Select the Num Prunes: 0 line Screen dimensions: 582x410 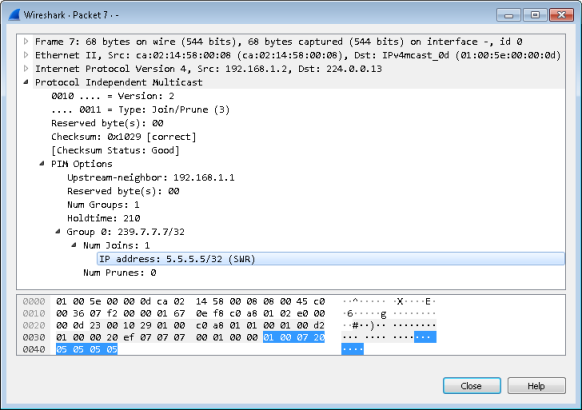pyautogui.click(x=120, y=273)
